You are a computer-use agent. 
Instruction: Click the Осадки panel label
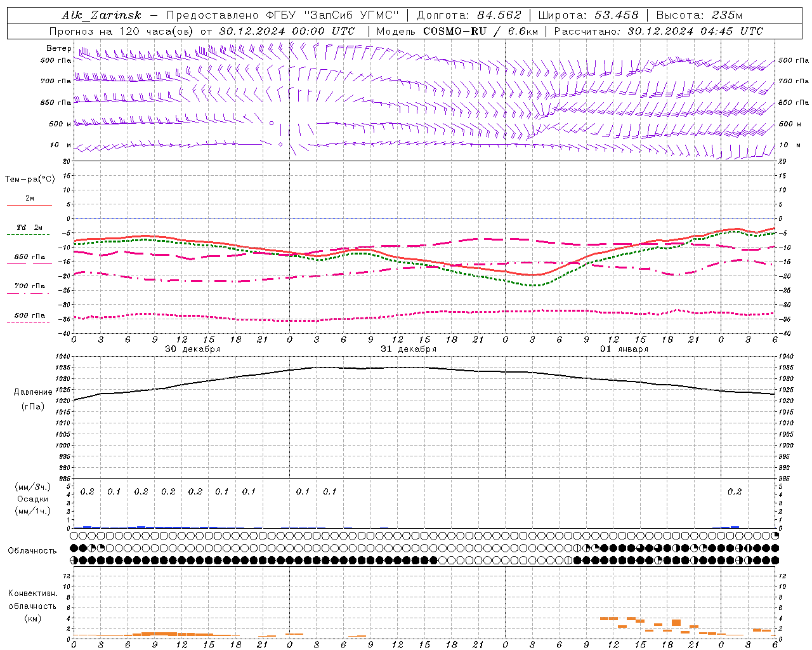click(x=32, y=499)
